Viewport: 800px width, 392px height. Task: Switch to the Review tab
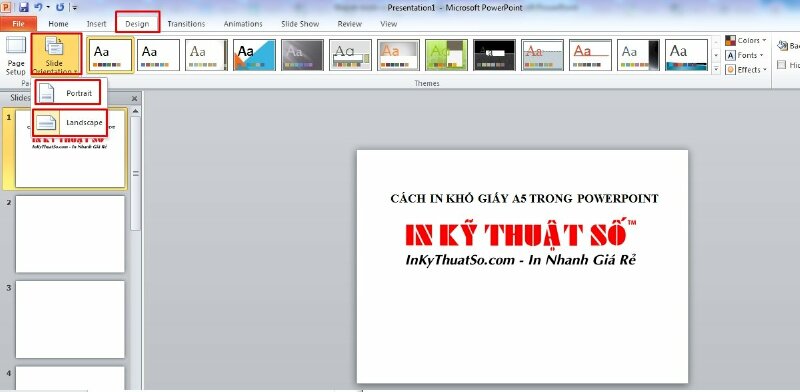349,23
